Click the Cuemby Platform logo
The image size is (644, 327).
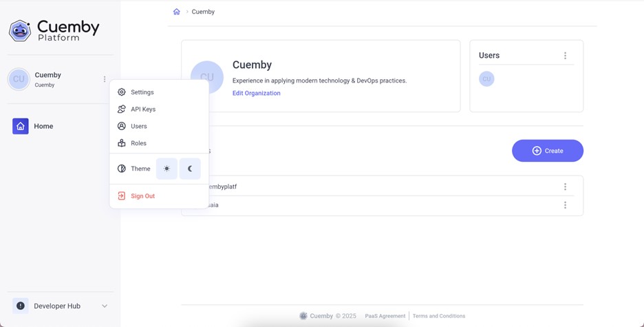tap(54, 30)
